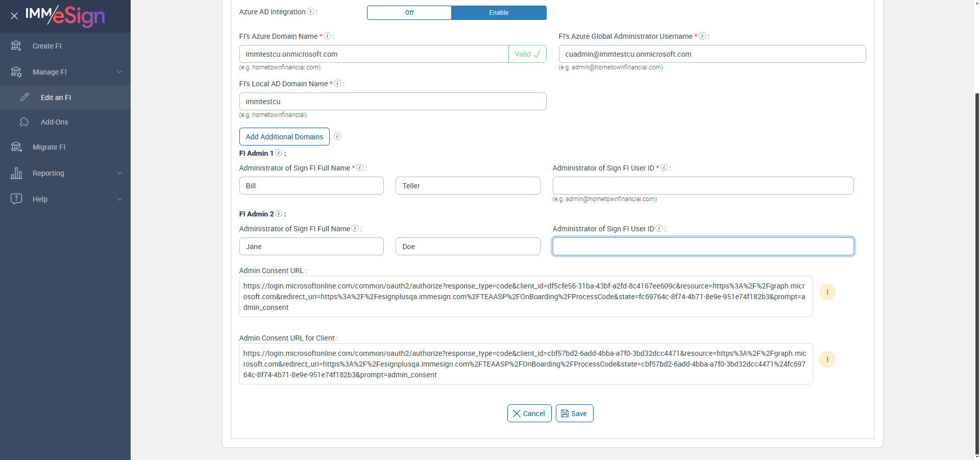
Task: Click the Migrate FI sidebar icon
Action: (16, 147)
